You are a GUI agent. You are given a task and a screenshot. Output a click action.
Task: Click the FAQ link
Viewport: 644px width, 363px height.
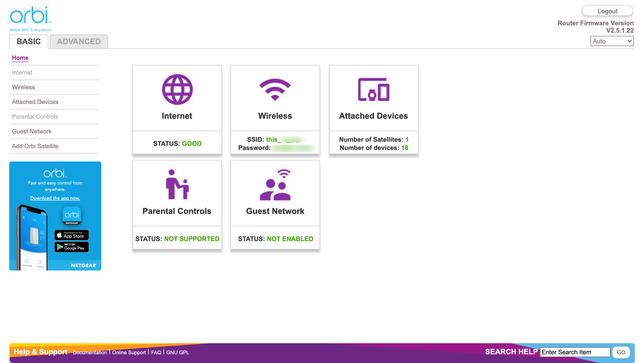click(156, 352)
